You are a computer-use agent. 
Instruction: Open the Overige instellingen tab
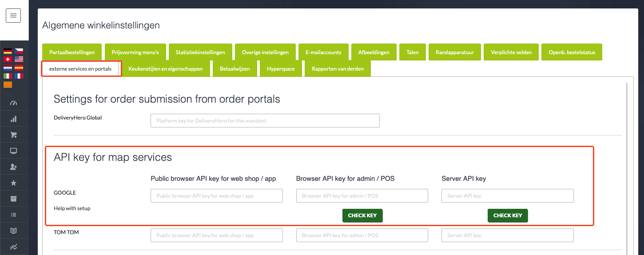tap(265, 52)
